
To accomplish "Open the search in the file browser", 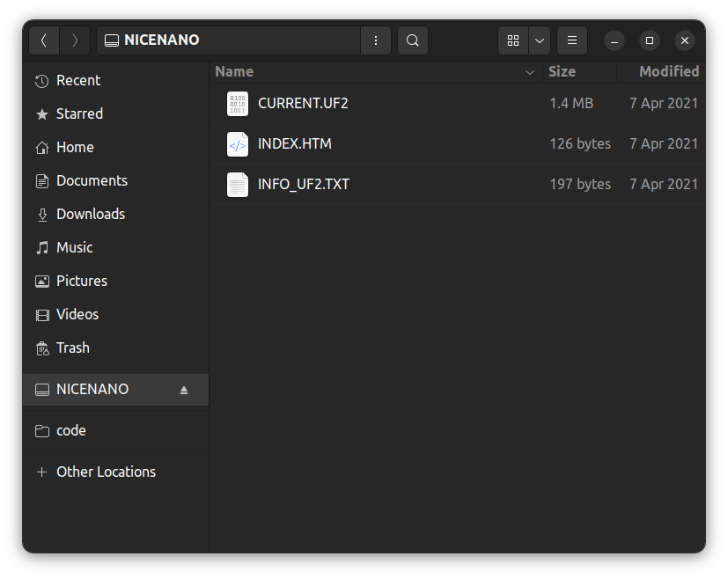I will click(x=412, y=40).
